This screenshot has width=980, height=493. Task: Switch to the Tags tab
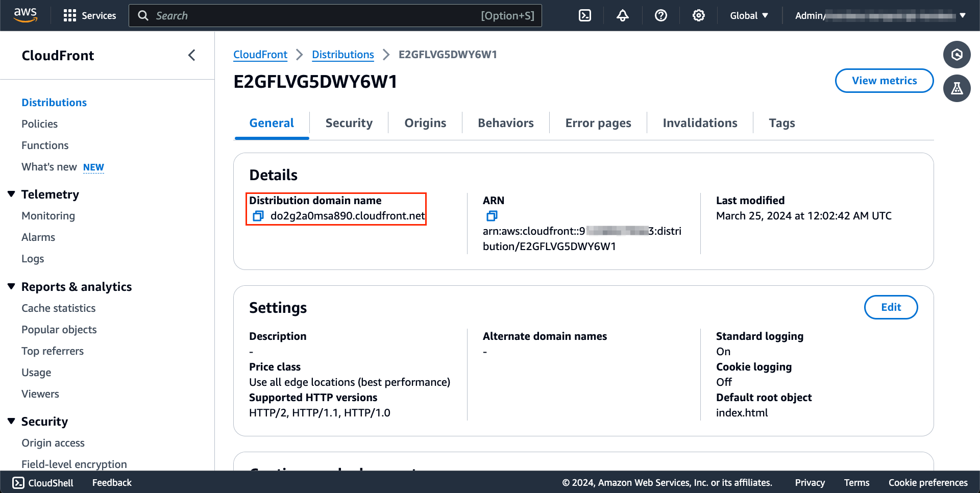coord(782,123)
